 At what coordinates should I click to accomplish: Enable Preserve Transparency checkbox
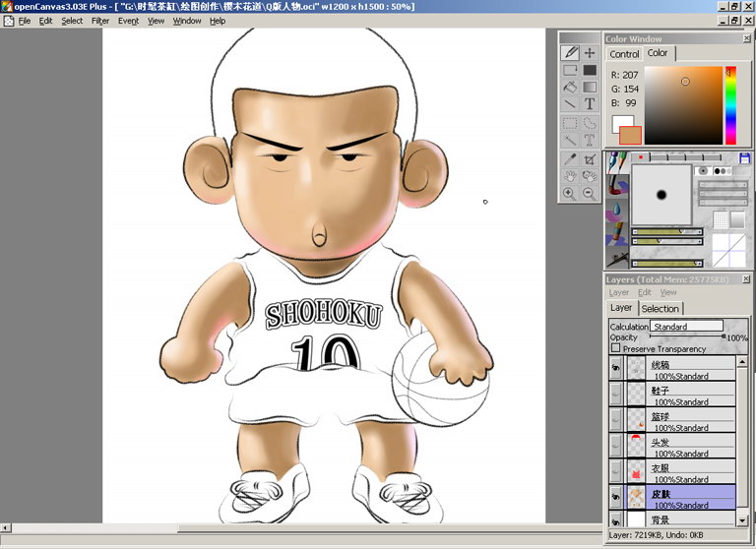[615, 348]
